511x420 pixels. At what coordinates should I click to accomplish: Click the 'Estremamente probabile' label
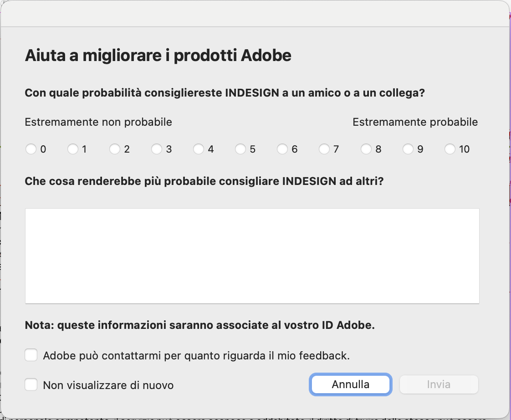tap(415, 122)
